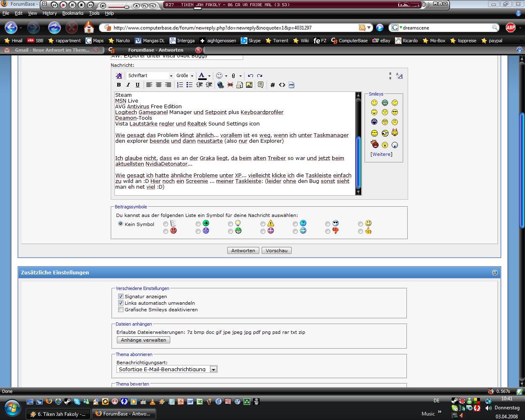Click the text color swatch A
This screenshot has width=525, height=420.
(202, 76)
